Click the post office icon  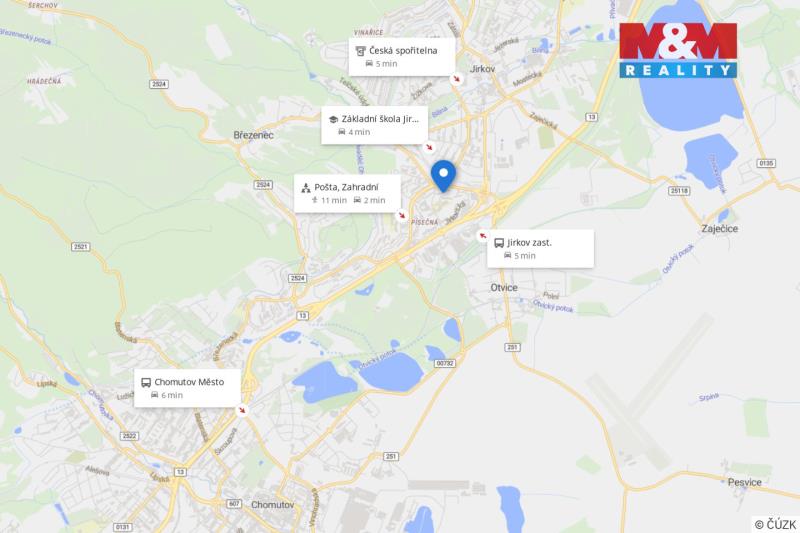tap(306, 188)
